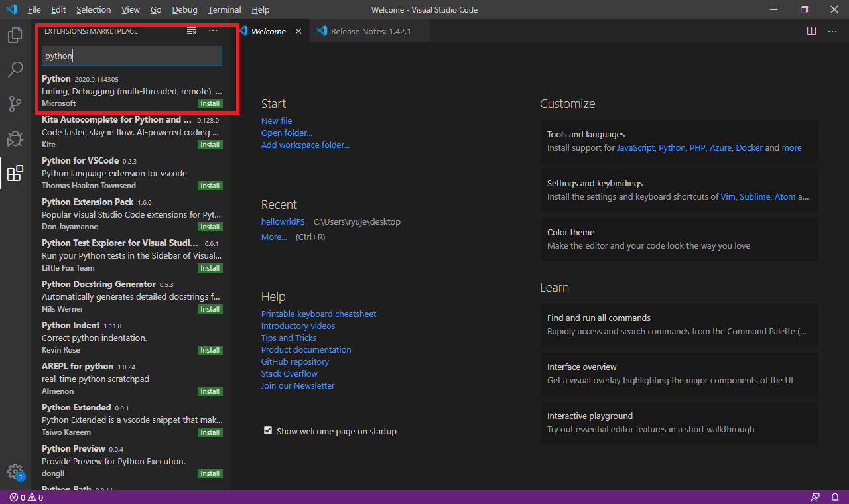This screenshot has height=504, width=849.
Task: Click Join our Newsletter link
Action: pos(298,385)
